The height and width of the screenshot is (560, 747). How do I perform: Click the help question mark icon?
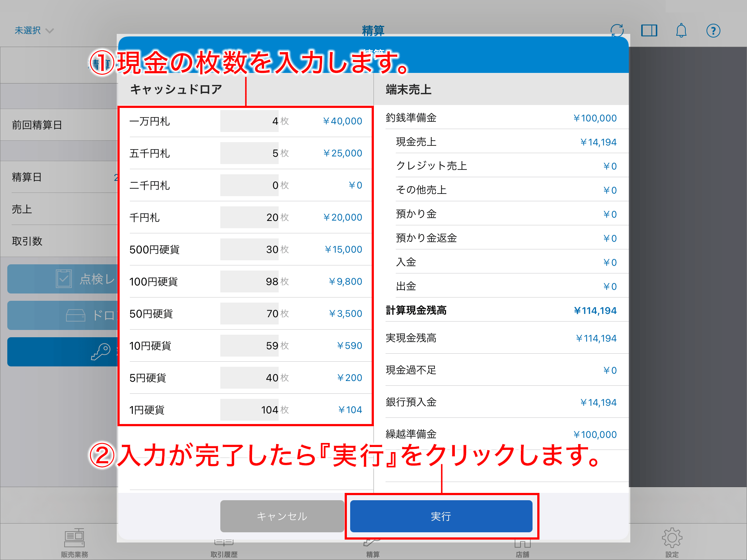pos(713,31)
